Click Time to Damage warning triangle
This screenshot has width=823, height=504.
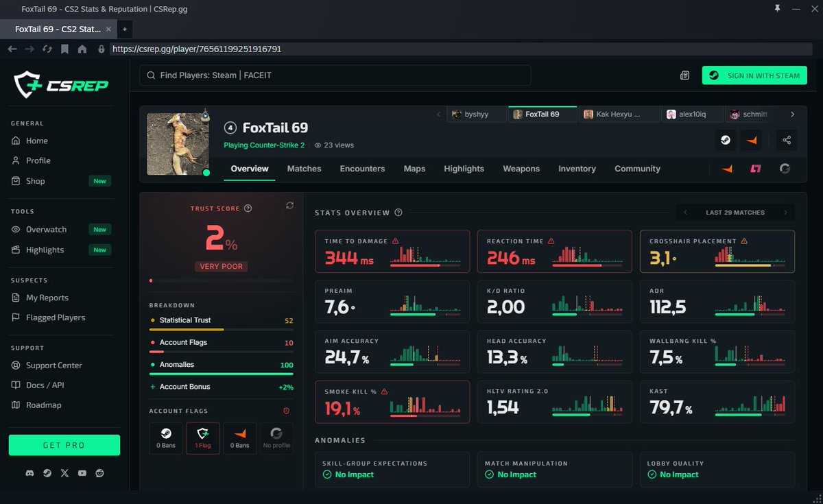395,241
